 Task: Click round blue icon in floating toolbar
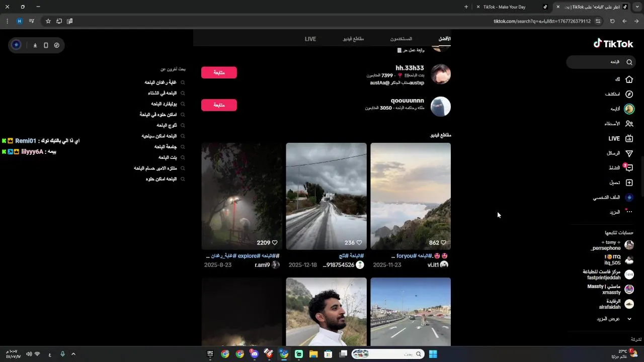[x=16, y=45]
